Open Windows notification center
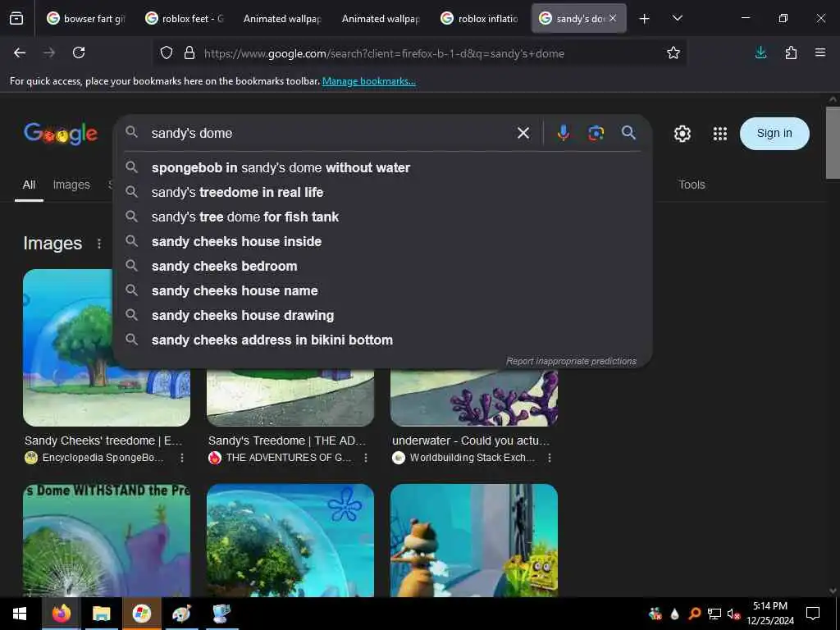 coord(813,614)
